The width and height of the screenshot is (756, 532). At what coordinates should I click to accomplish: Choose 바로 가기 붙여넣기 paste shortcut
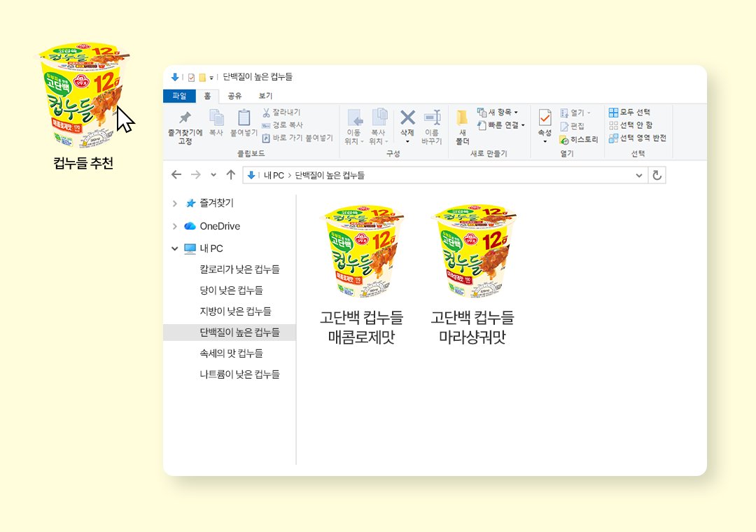[x=297, y=137]
